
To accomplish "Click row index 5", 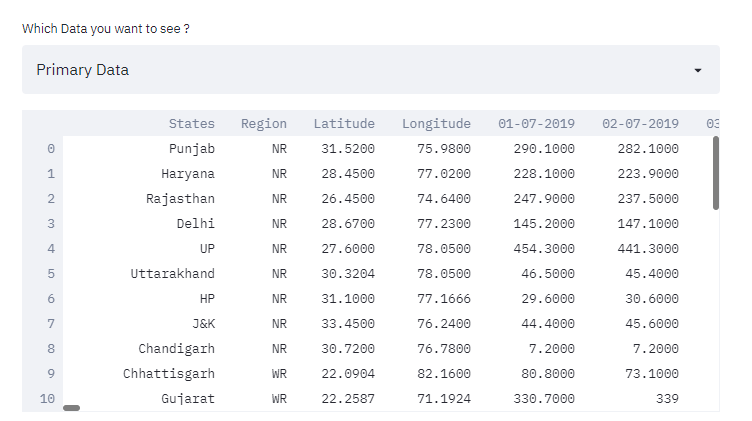I will pos(51,273).
